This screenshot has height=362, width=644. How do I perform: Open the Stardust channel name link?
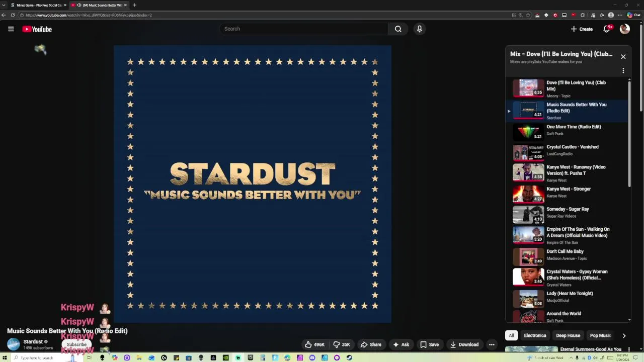pos(33,342)
